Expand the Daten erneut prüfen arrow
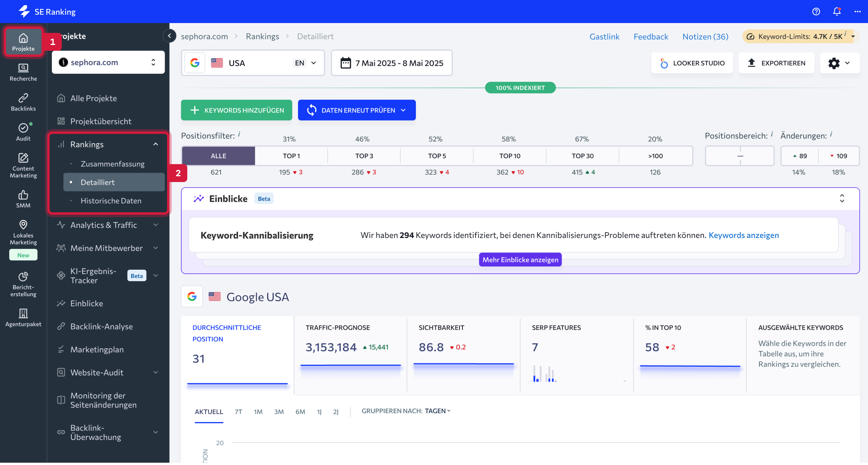The image size is (868, 465). pyautogui.click(x=403, y=110)
